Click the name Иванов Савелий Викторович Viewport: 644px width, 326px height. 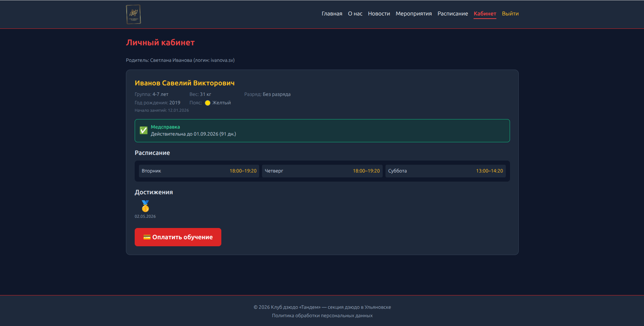click(185, 83)
